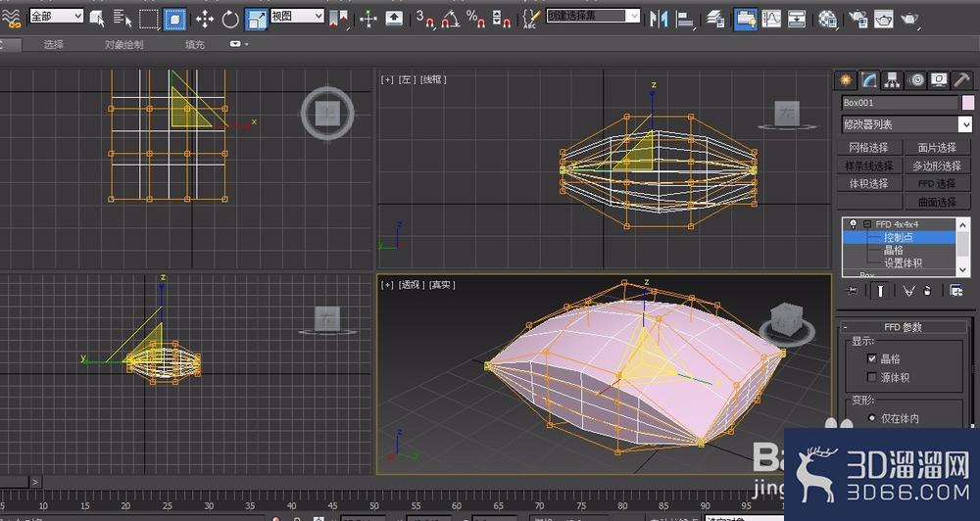This screenshot has width=980, height=521.
Task: Enable the 源体积 checkbox
Action: (872, 377)
